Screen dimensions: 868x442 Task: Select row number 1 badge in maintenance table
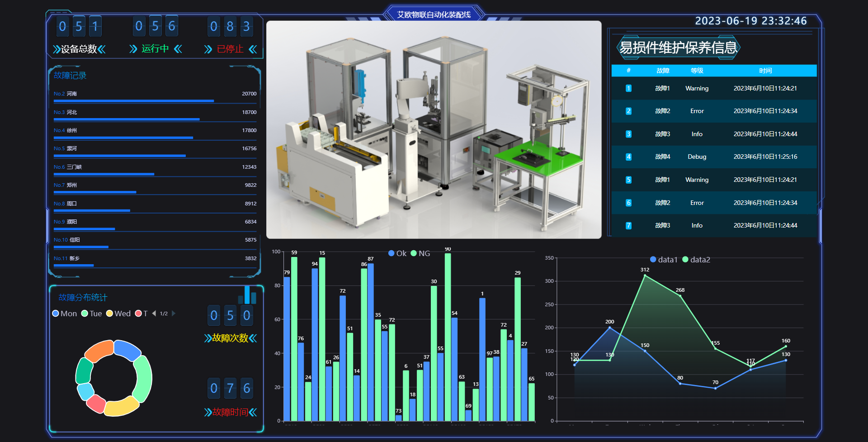click(x=628, y=88)
